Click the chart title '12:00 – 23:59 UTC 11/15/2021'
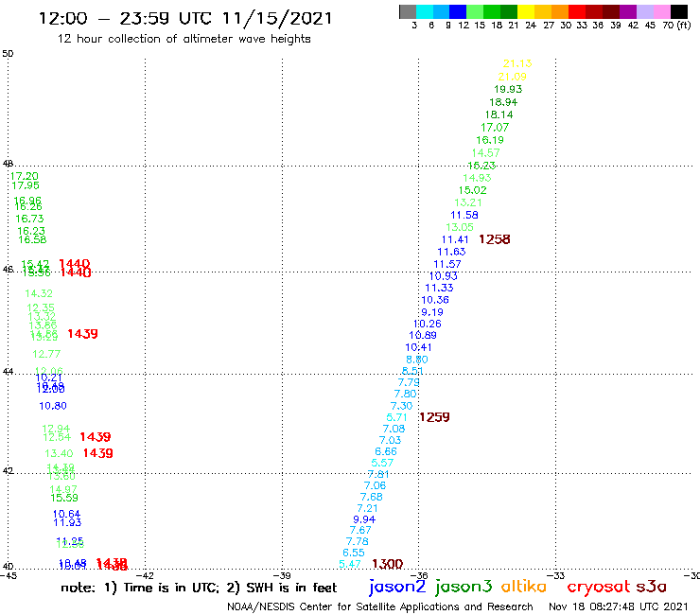700x615 pixels. coord(185,18)
